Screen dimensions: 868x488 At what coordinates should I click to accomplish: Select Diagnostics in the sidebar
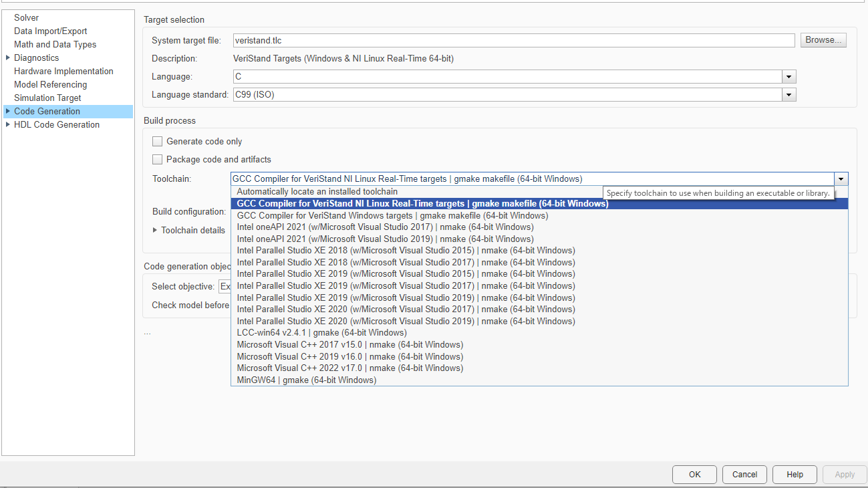point(36,57)
